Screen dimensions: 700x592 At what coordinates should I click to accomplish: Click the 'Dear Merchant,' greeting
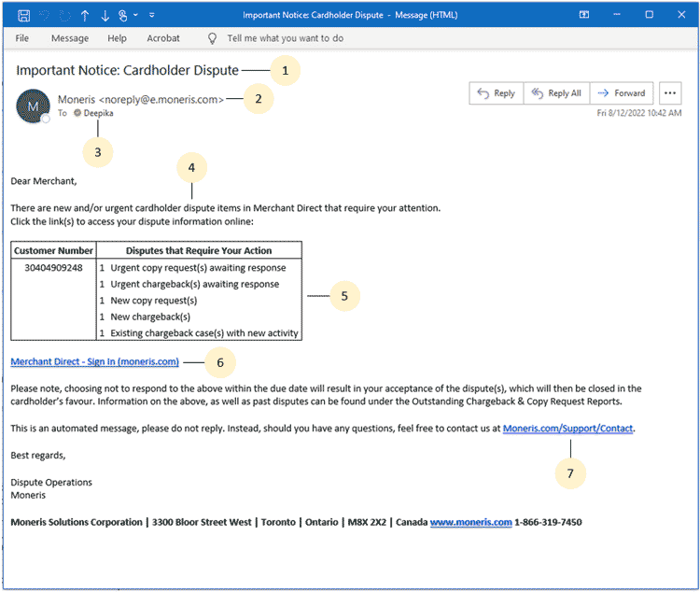coord(44,181)
